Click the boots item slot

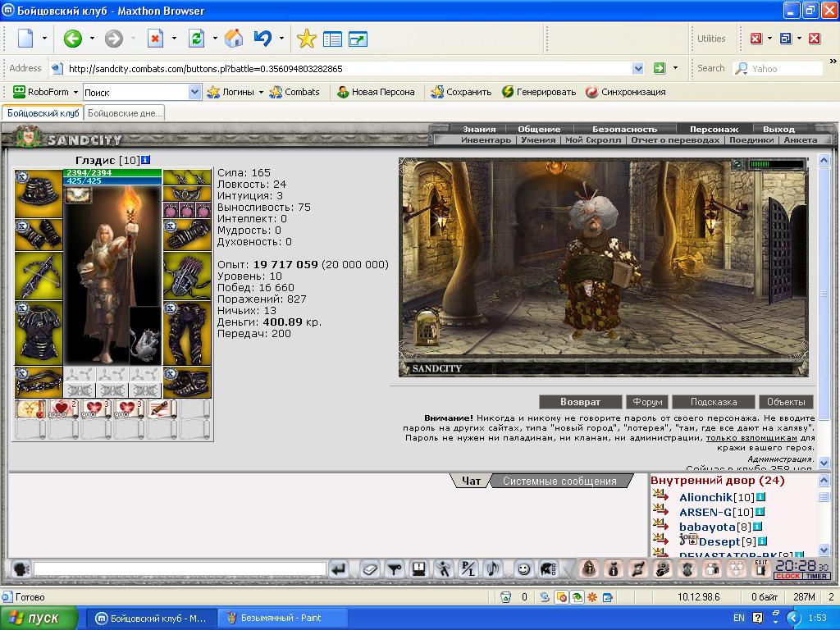pyautogui.click(x=187, y=382)
